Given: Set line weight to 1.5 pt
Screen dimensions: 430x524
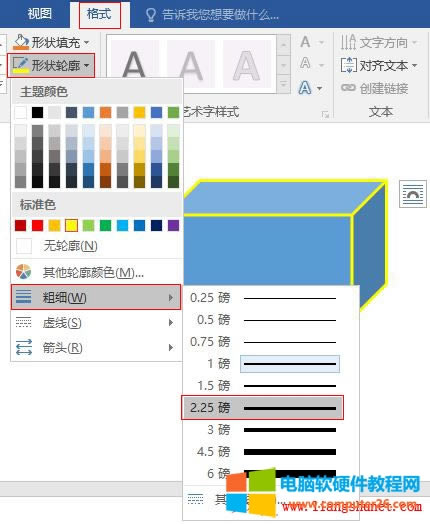Looking at the screenshot, I should [263, 386].
